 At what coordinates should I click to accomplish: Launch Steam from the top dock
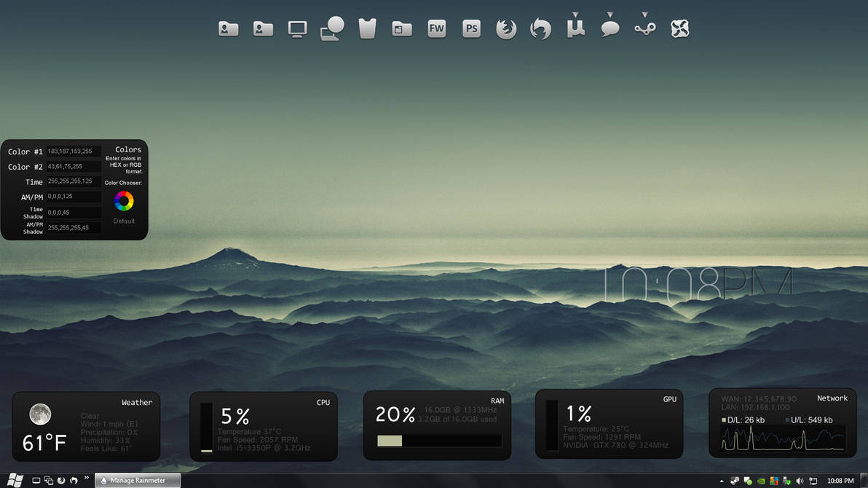[x=645, y=29]
